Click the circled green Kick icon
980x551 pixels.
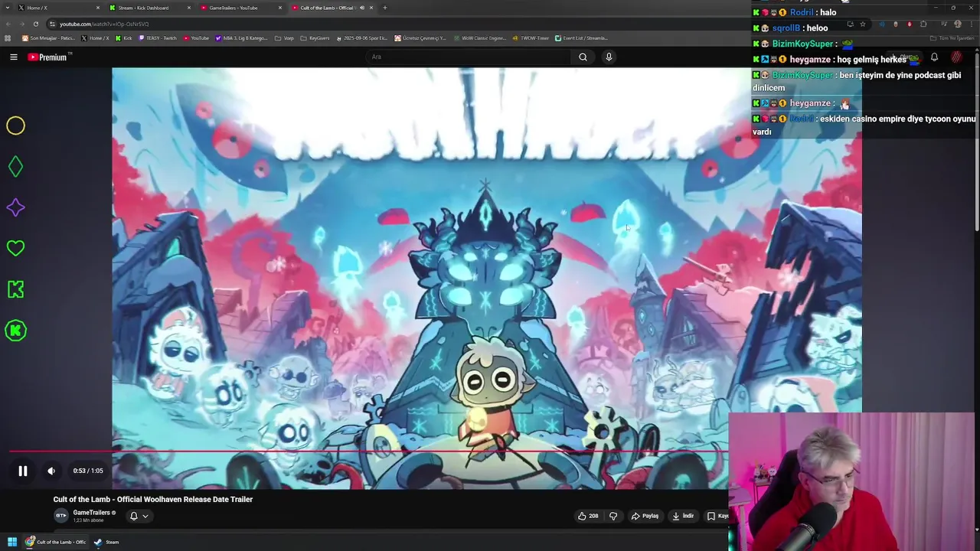[x=15, y=331]
